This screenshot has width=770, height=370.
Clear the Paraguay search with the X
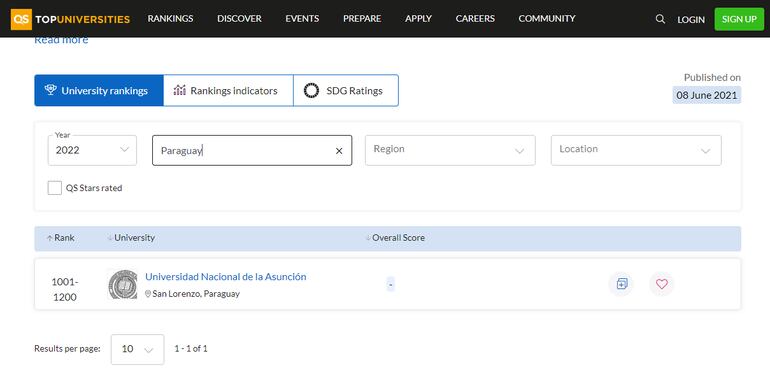pyautogui.click(x=339, y=151)
